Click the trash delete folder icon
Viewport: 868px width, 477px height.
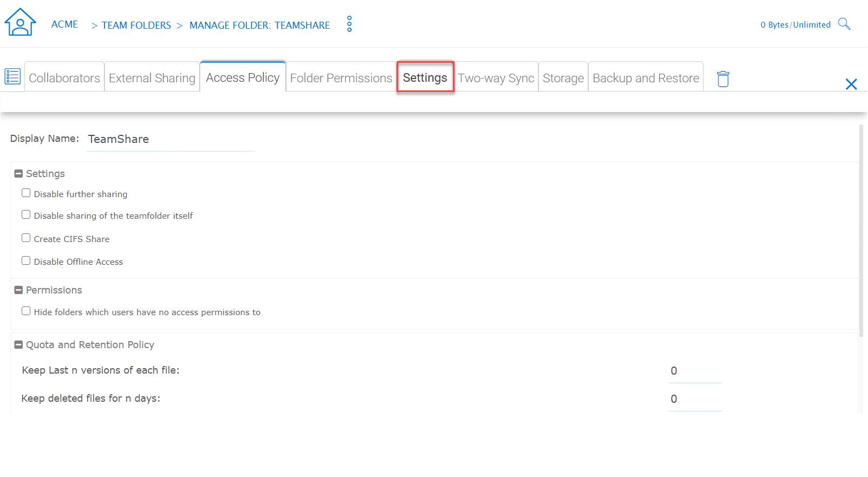click(723, 79)
